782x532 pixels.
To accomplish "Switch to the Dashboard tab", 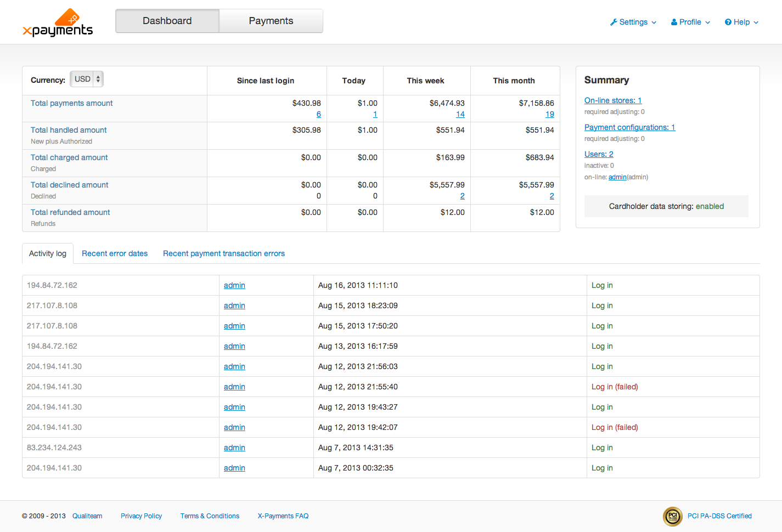I will [167, 21].
